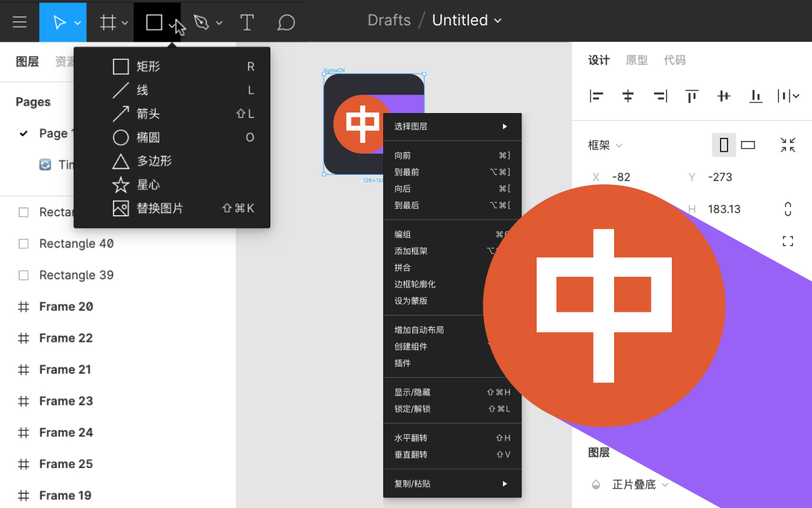The height and width of the screenshot is (508, 812).
Task: Select the Frame tool
Action: (106, 21)
